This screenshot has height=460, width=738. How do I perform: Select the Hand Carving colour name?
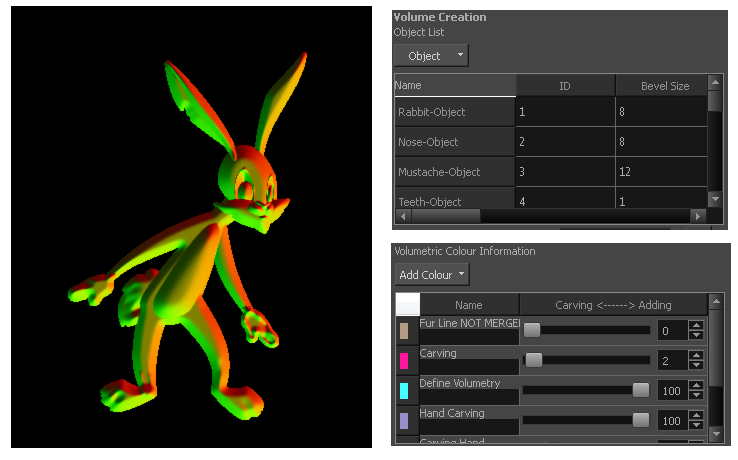(x=452, y=413)
